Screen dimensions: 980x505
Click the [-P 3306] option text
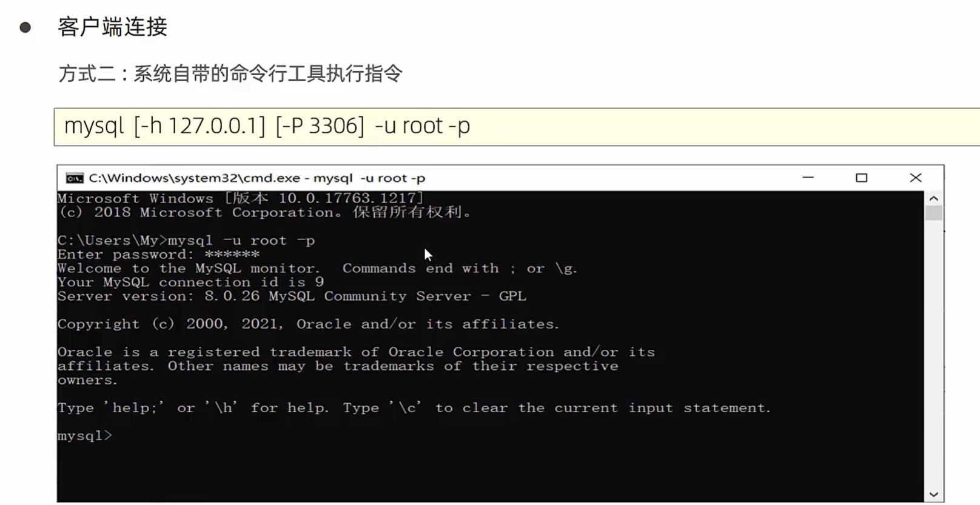[x=320, y=126]
